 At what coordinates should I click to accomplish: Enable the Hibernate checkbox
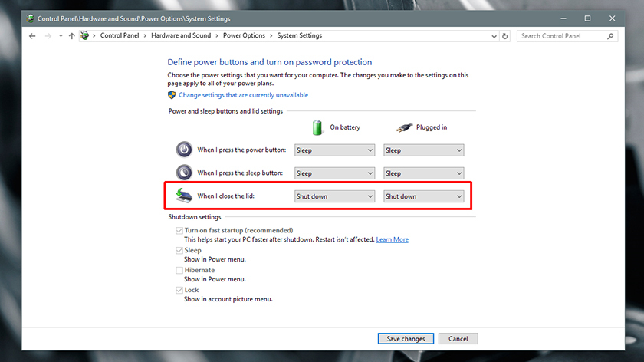[179, 270]
